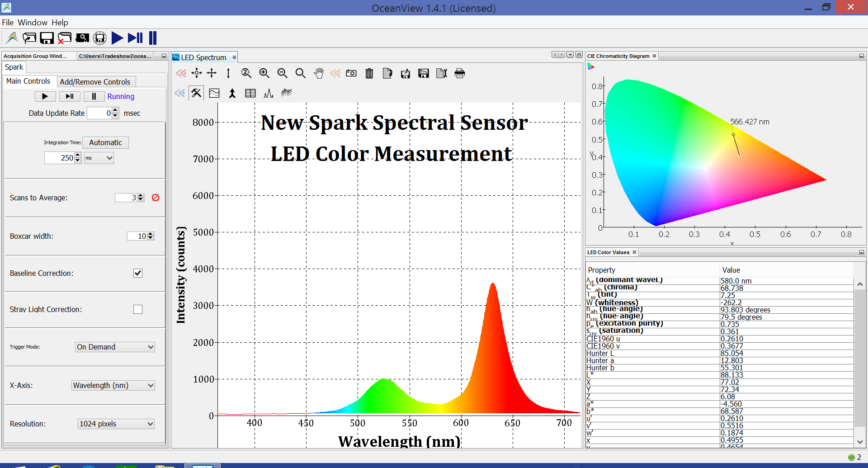Click the view spectrum overlay icon

[214, 93]
